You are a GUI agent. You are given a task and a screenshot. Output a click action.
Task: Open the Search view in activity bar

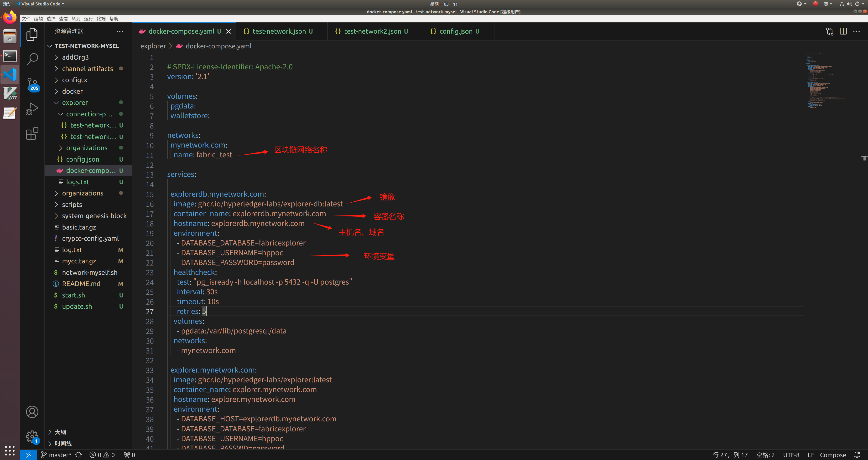point(32,59)
